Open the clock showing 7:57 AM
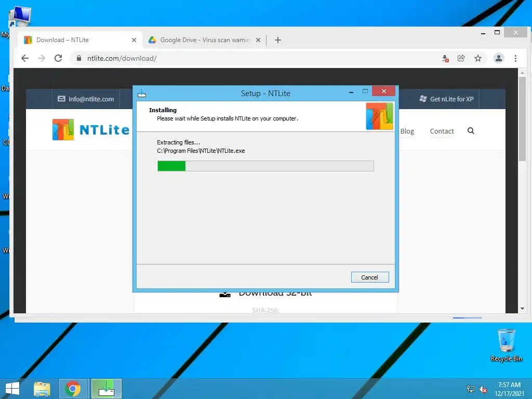This screenshot has height=399, width=532. pos(509,389)
